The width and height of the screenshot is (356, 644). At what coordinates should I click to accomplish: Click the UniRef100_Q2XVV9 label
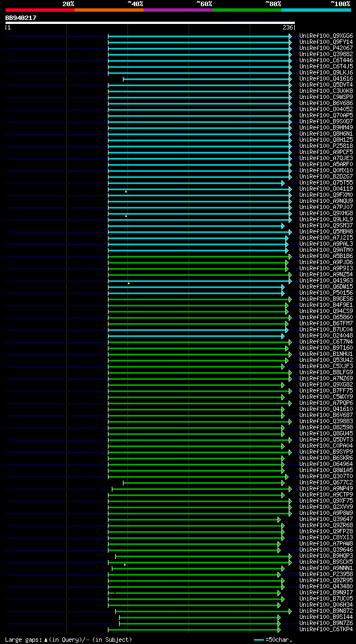pos(326,508)
